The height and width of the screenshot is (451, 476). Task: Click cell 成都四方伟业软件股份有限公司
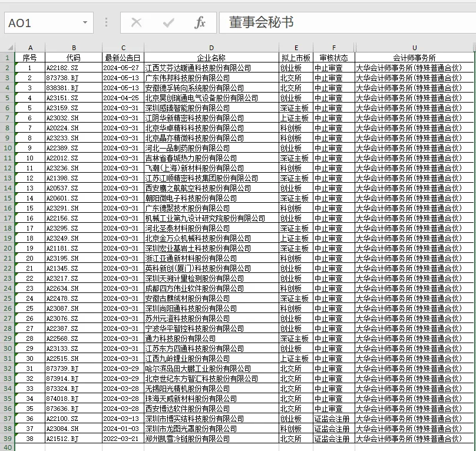coord(211,288)
